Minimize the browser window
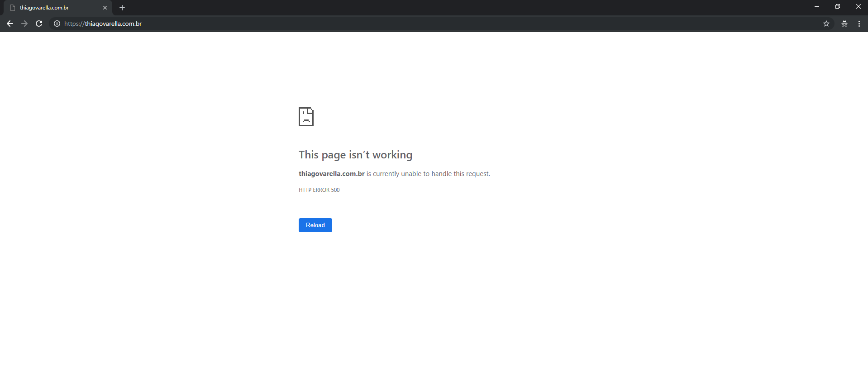 [x=817, y=7]
